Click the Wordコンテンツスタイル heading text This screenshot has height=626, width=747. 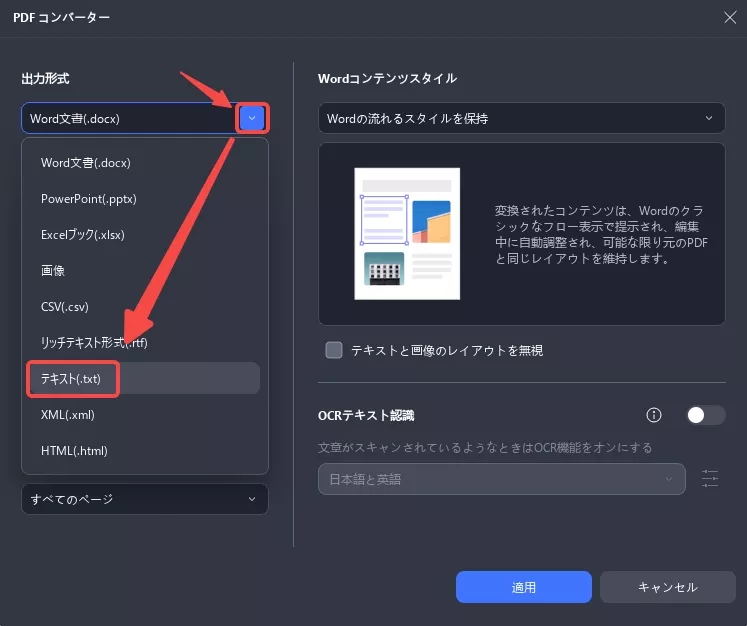coord(387,79)
